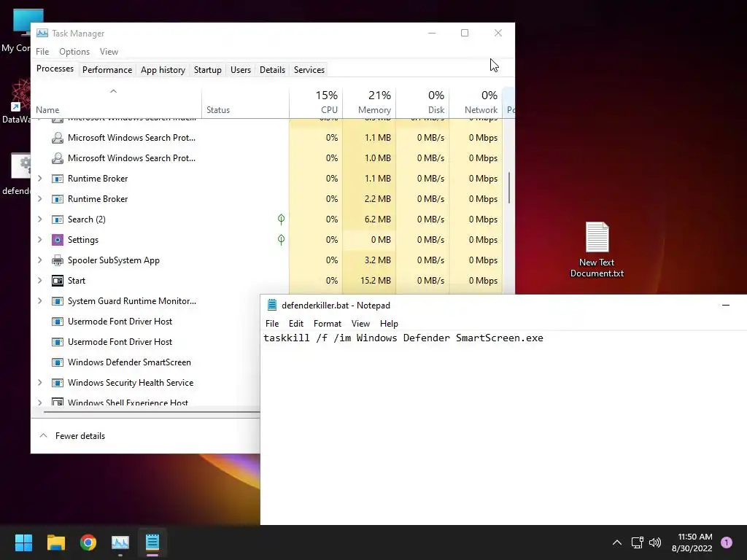Click the Spooler SubSystem App printer icon
This screenshot has height=560, width=747.
click(57, 260)
